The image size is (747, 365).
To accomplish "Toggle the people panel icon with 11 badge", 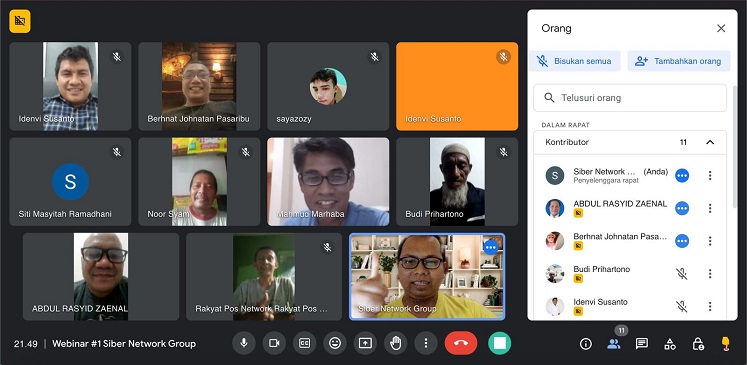I will pos(614,344).
